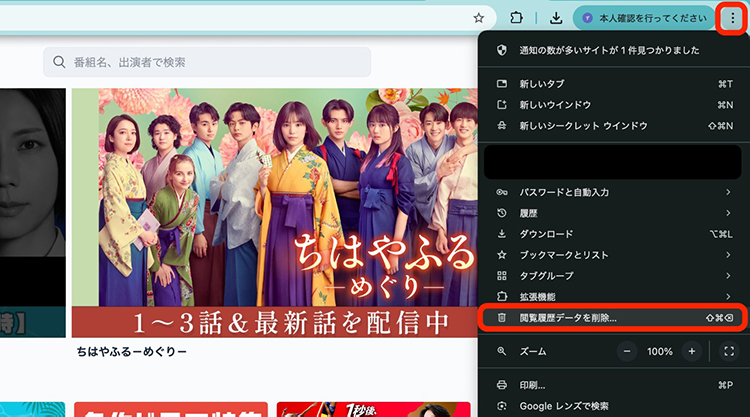Click the key icon for passwords
Screen dimensions: 750x417
pyautogui.click(x=501, y=192)
